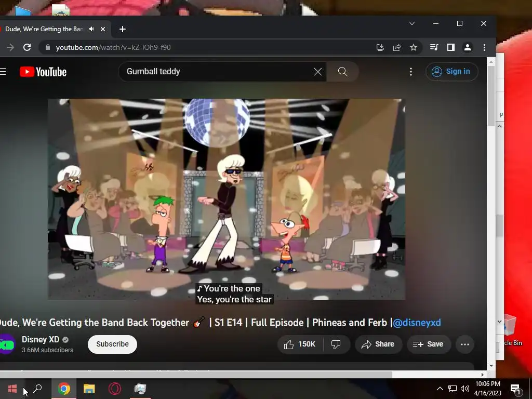Screen dimensions: 532x399
Task: Open more actions ellipsis button
Action: click(465, 344)
